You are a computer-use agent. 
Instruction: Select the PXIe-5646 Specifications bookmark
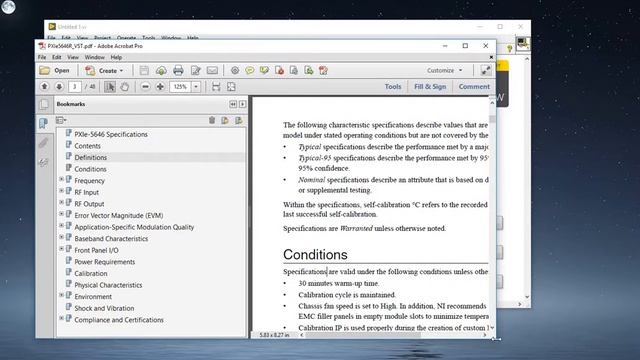point(111,134)
